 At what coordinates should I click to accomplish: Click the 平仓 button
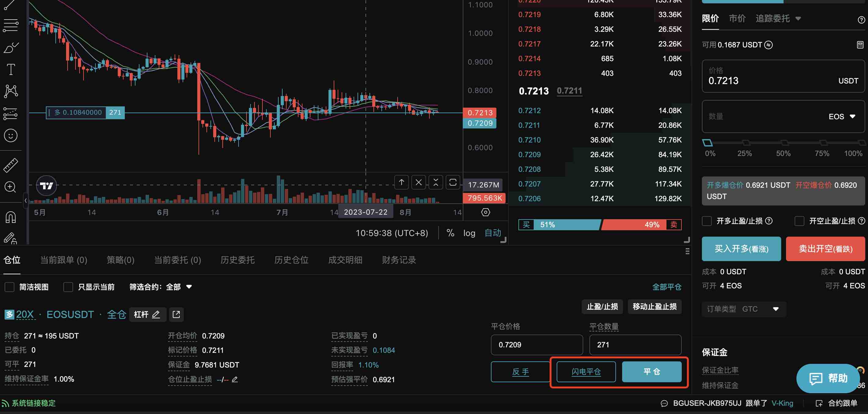coord(652,372)
